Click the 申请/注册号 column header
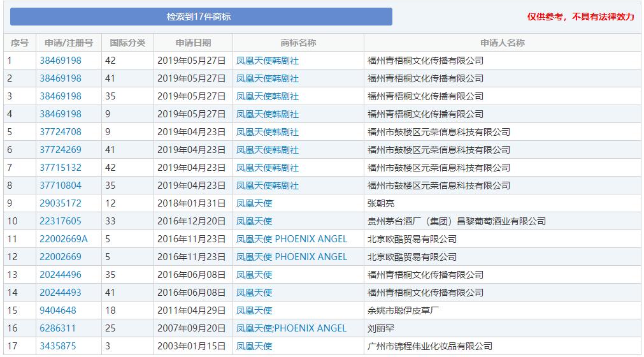This screenshot has width=644, height=357. (x=69, y=43)
